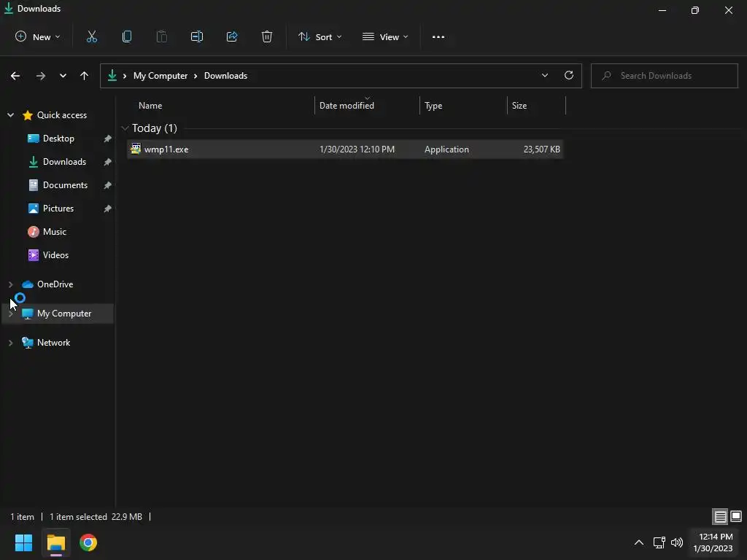The width and height of the screenshot is (747, 560).
Task: Share the selected file
Action: [x=232, y=36]
